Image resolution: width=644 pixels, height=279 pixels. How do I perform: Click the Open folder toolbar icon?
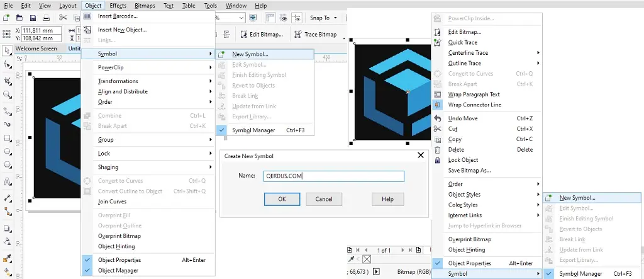pos(19,18)
